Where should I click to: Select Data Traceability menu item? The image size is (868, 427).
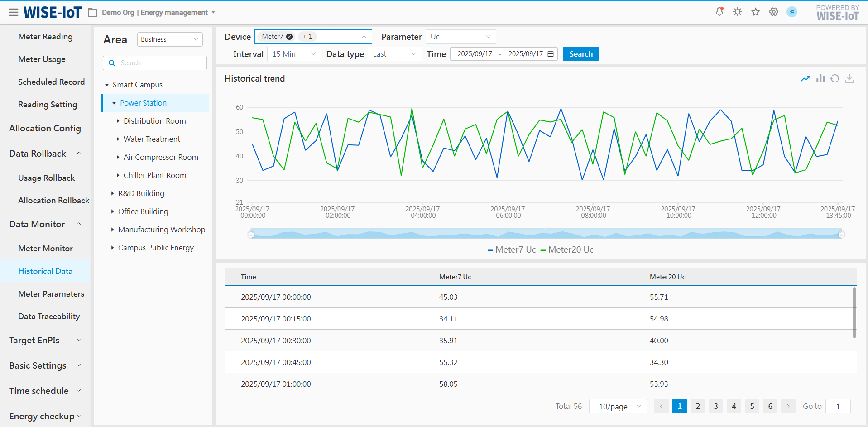(49, 317)
